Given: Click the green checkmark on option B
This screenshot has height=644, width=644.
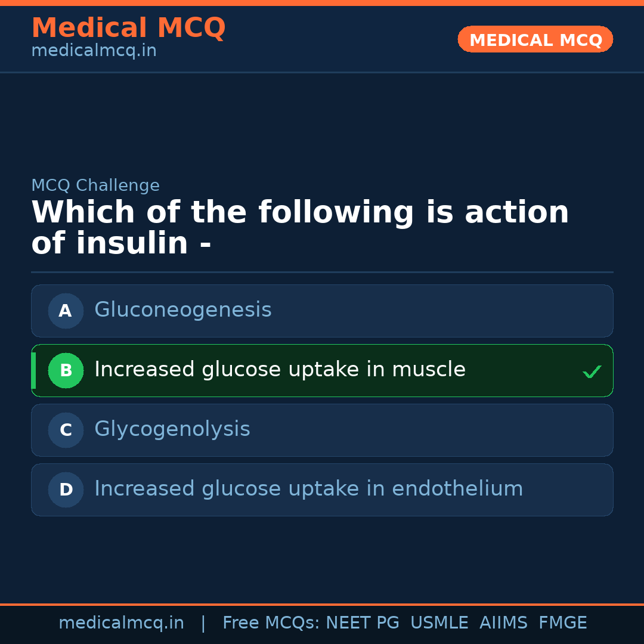Looking at the screenshot, I should coord(592,372).
